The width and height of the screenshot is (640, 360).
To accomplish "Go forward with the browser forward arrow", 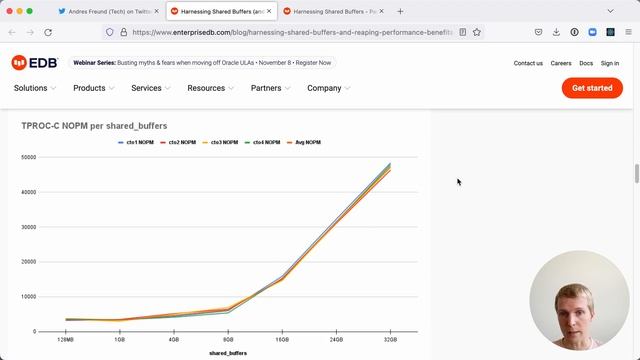I will tap(30, 32).
